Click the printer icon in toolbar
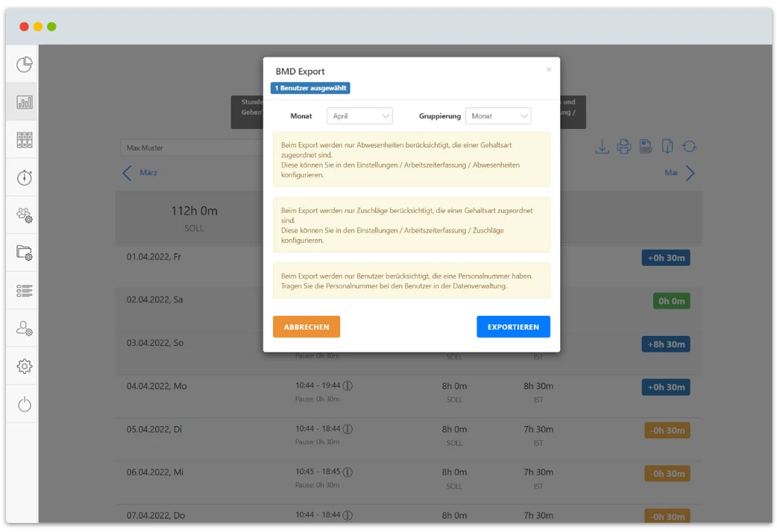777x532 pixels. [623, 147]
